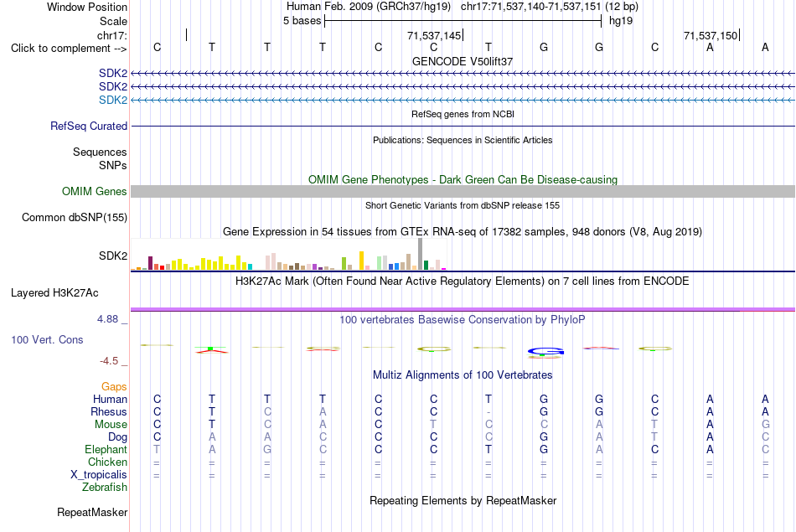Screen dimensions: 796x532
Task: Open Short Genetic Variants dbSNP 155 title
Action: (x=463, y=205)
